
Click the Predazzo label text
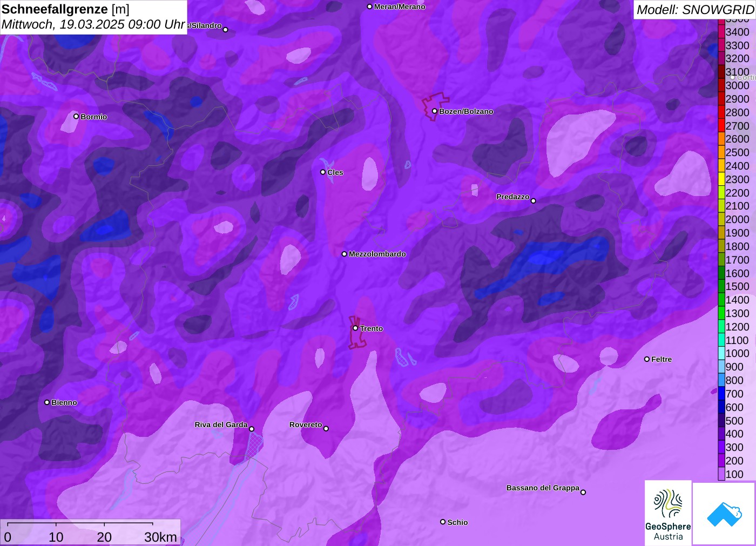coord(513,197)
